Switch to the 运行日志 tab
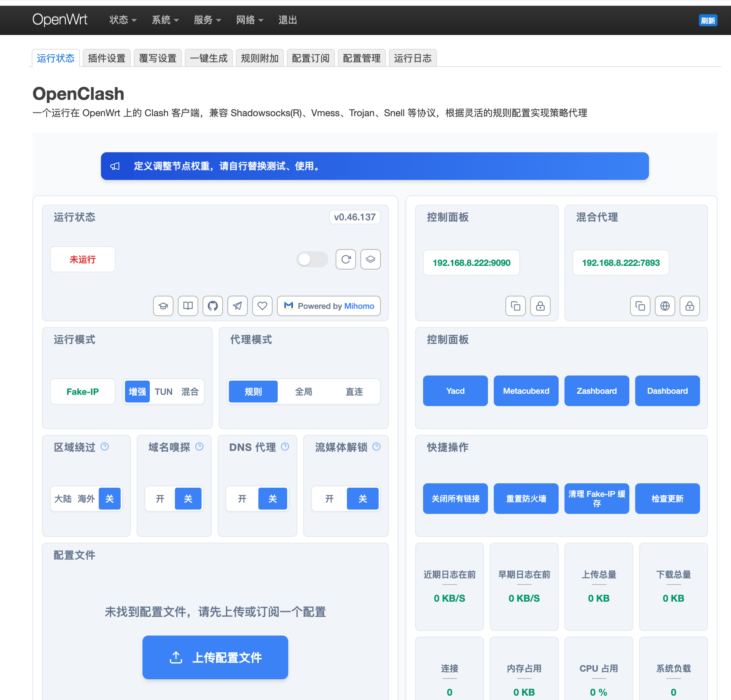 pyautogui.click(x=413, y=58)
